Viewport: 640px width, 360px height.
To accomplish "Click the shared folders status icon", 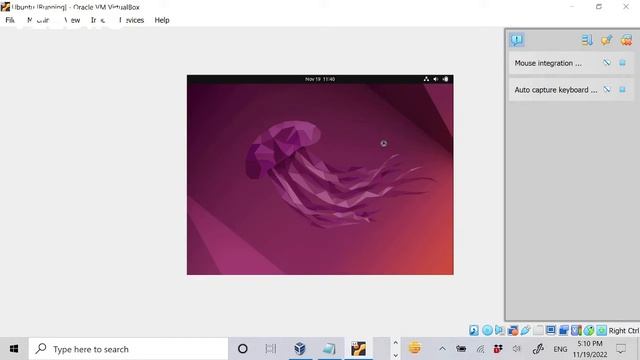I will point(538,330).
